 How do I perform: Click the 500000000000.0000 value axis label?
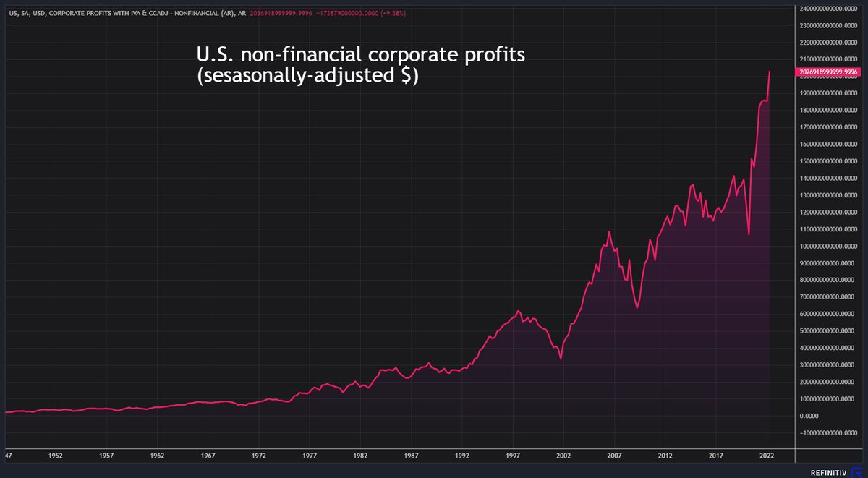(x=830, y=331)
